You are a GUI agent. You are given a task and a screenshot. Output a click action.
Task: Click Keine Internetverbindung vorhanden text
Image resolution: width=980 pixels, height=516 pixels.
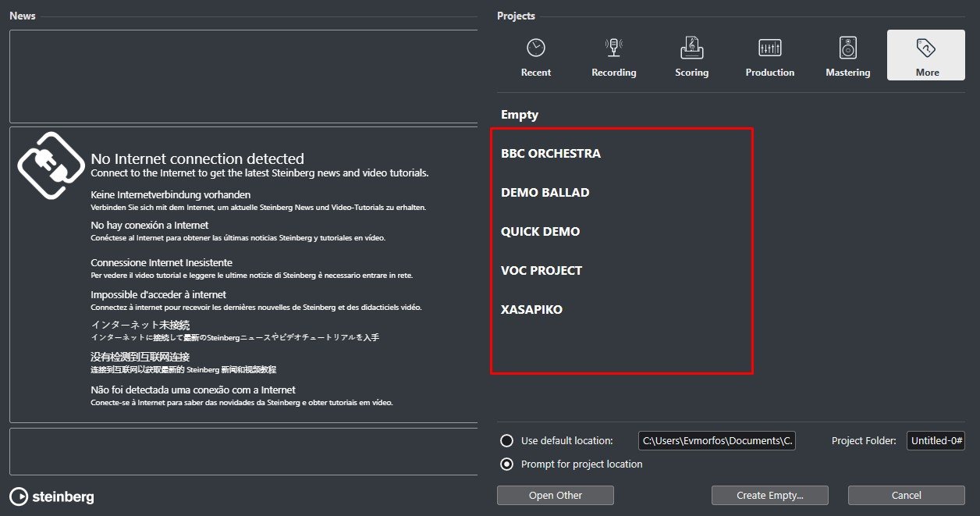(x=170, y=194)
